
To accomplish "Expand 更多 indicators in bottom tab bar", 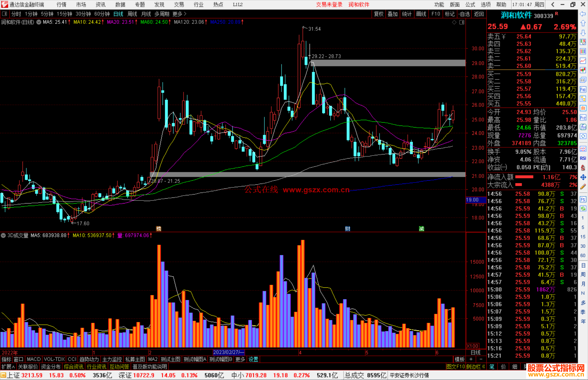I will pos(240,359).
